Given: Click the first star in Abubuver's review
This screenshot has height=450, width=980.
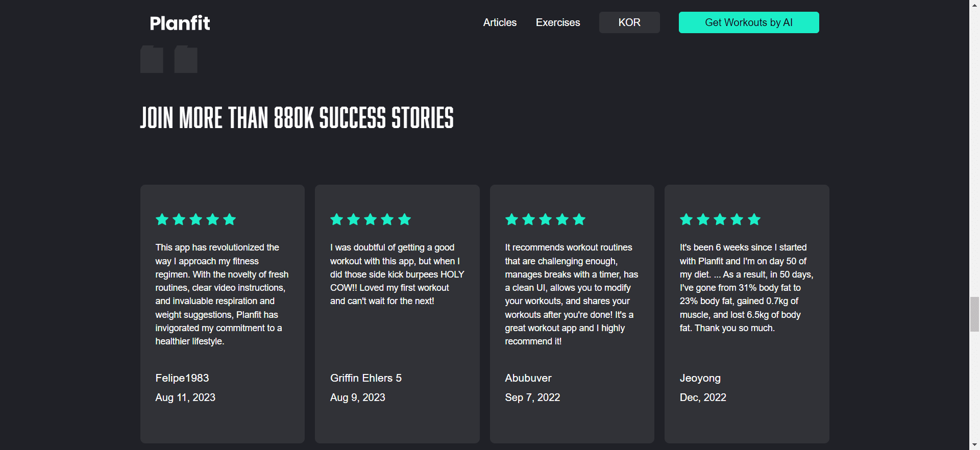Looking at the screenshot, I should (512, 219).
